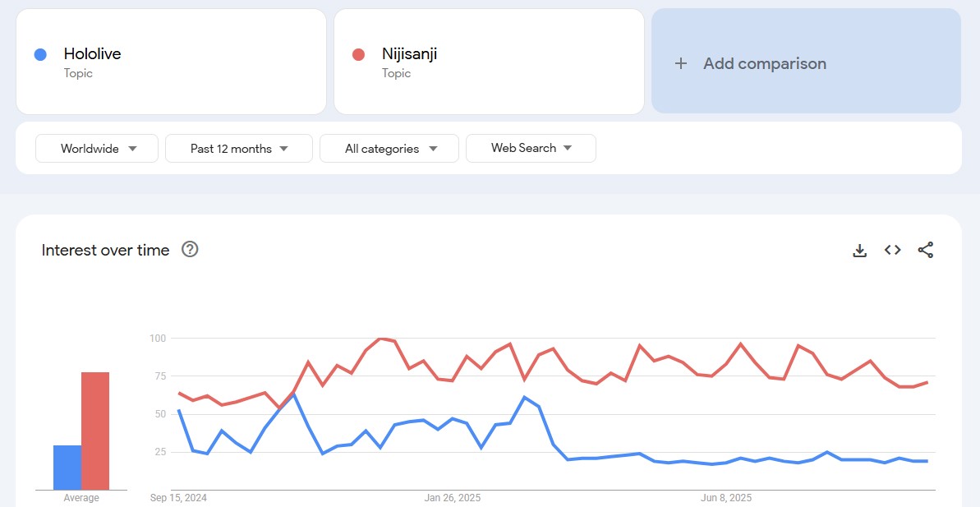Open the embed code icon
This screenshot has height=507, width=980.
point(892,250)
